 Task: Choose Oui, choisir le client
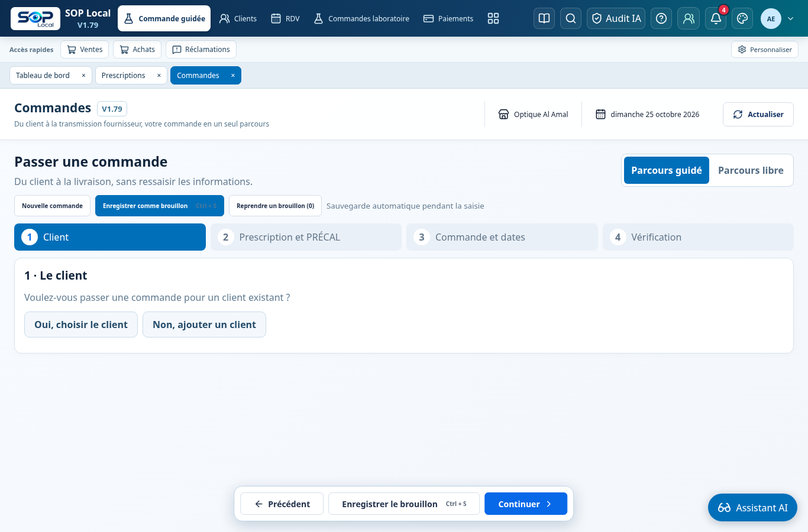point(81,325)
